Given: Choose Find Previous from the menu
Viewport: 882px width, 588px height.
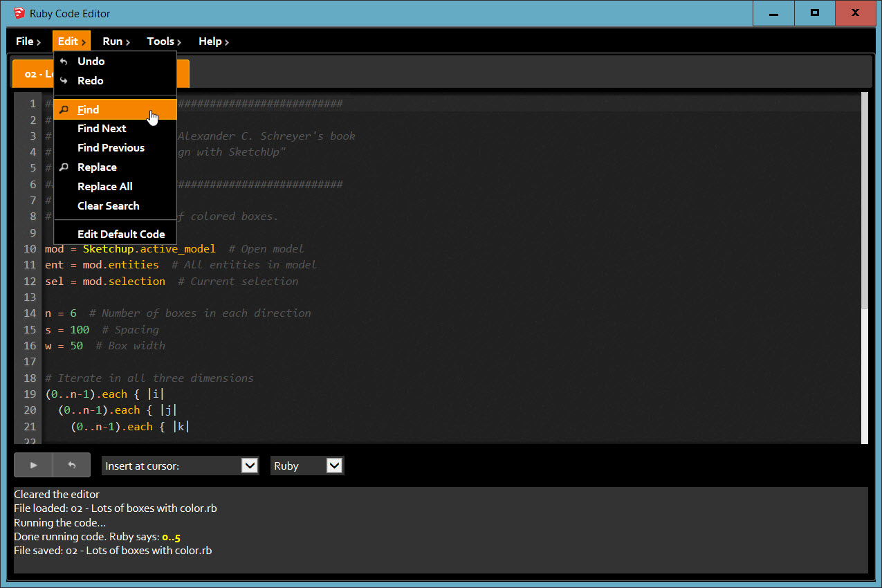Looking at the screenshot, I should (111, 148).
